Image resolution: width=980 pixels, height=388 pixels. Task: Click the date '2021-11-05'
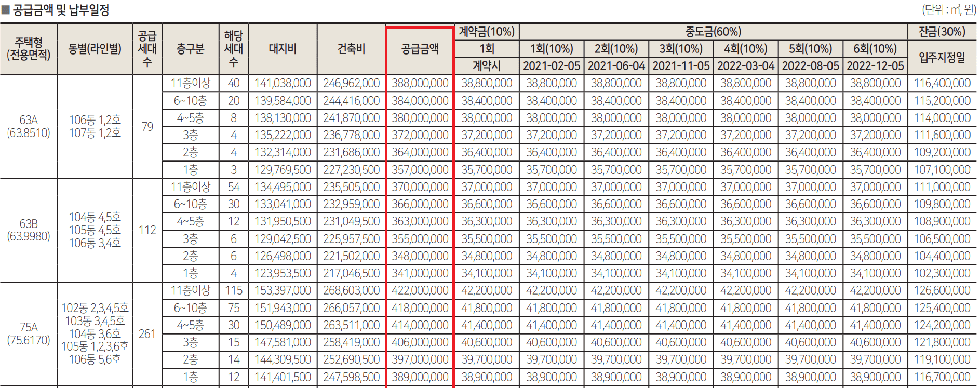(681, 66)
